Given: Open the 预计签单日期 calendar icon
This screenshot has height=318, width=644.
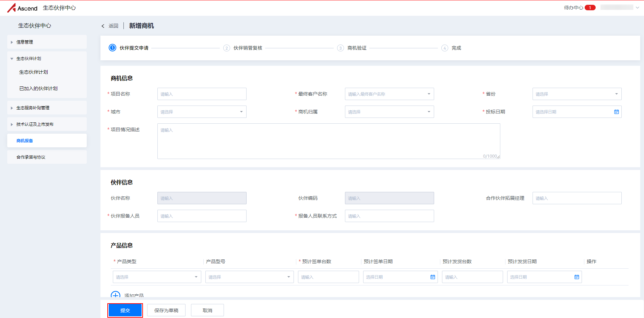Looking at the screenshot, I should 432,277.
